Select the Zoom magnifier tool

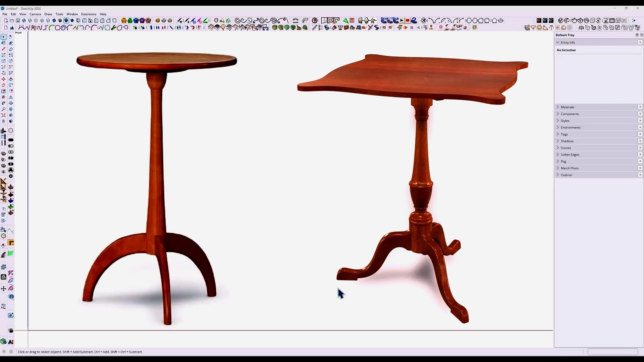pyautogui.click(x=4, y=109)
